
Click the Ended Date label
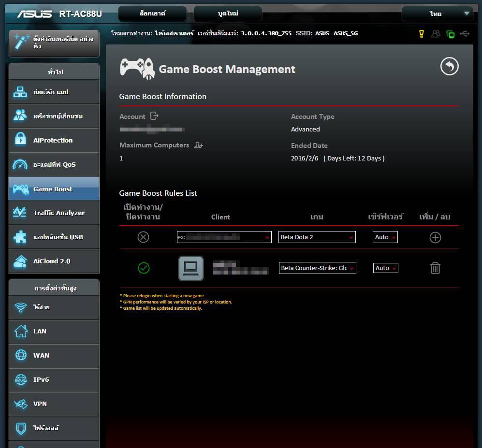309,145
